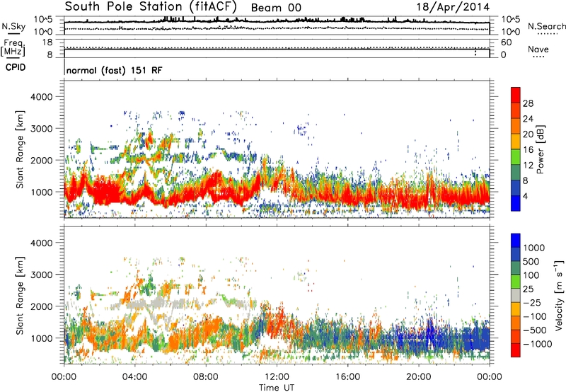Screen dimensions: 566x392
Task: Click the '16' tick on Power colorbar
Action: coord(528,150)
